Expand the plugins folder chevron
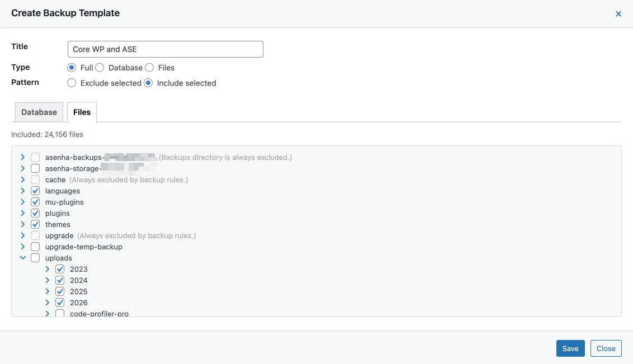The height and width of the screenshot is (364, 633). click(x=23, y=213)
